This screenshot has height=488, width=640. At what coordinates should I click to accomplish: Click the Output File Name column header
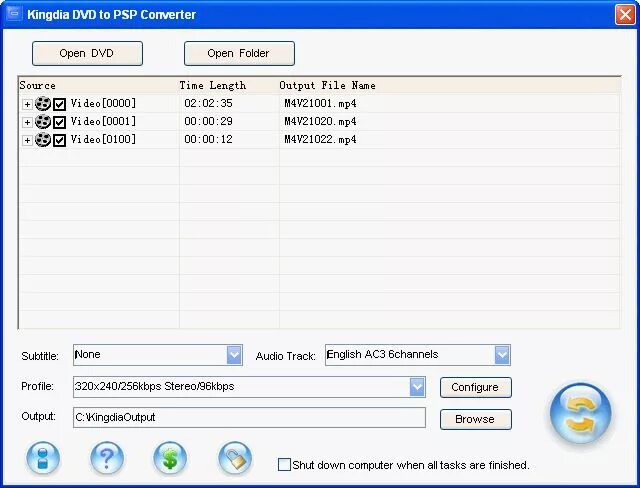[x=449, y=85]
